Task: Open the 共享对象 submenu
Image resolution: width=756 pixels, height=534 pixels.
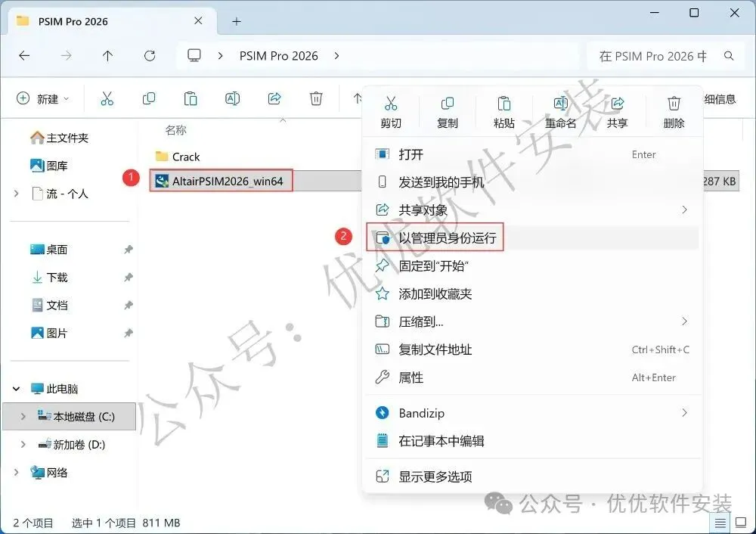Action: 533,210
